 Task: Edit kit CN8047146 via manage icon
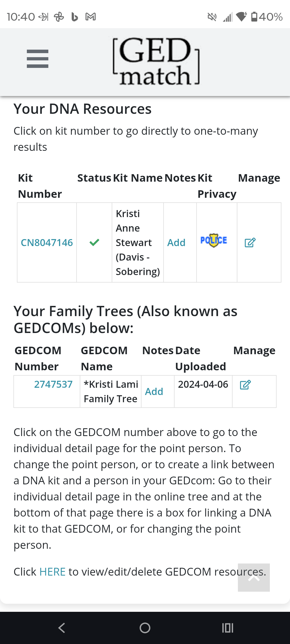[250, 243]
